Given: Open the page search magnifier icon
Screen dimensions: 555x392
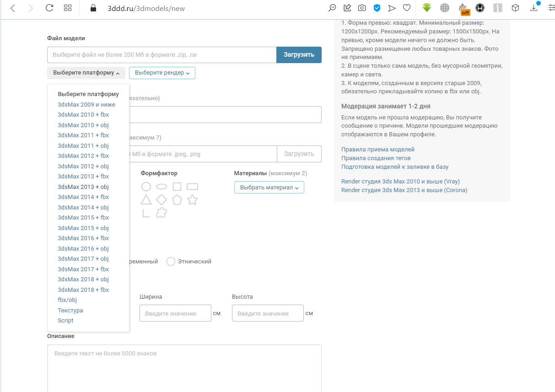Looking at the screenshot, I should tap(332, 8).
